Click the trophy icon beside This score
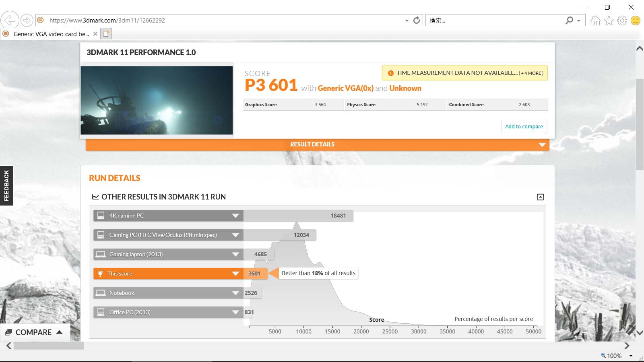 (100, 274)
